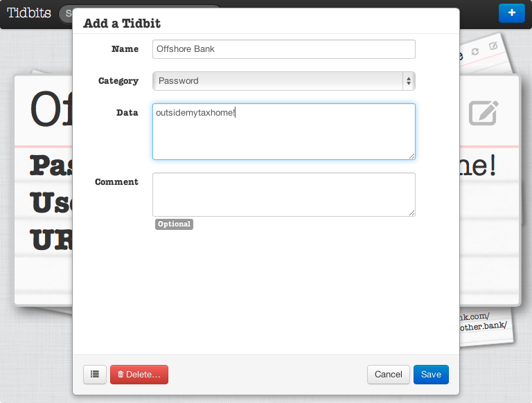The image size is (532, 403).
Task: Click the Comment textarea resize handle
Action: (x=411, y=213)
